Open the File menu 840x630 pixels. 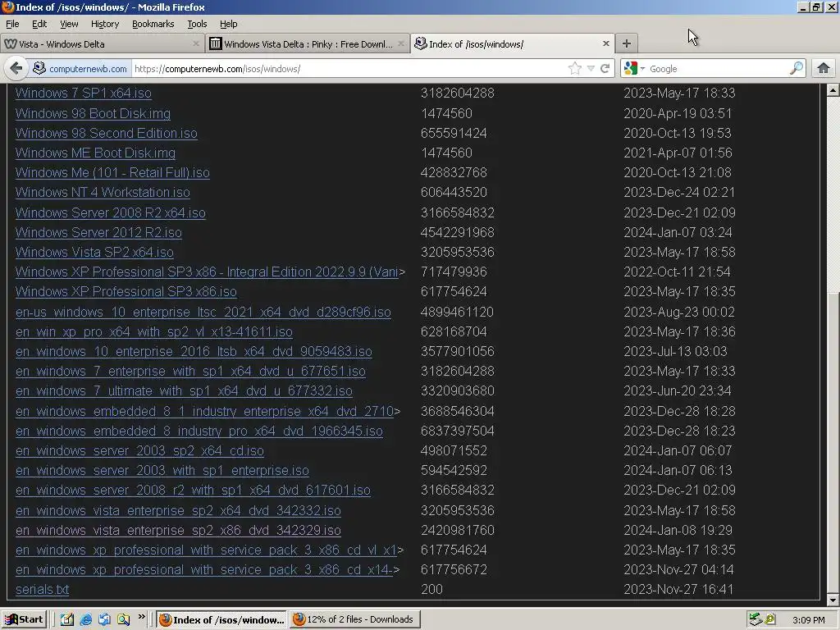point(12,24)
